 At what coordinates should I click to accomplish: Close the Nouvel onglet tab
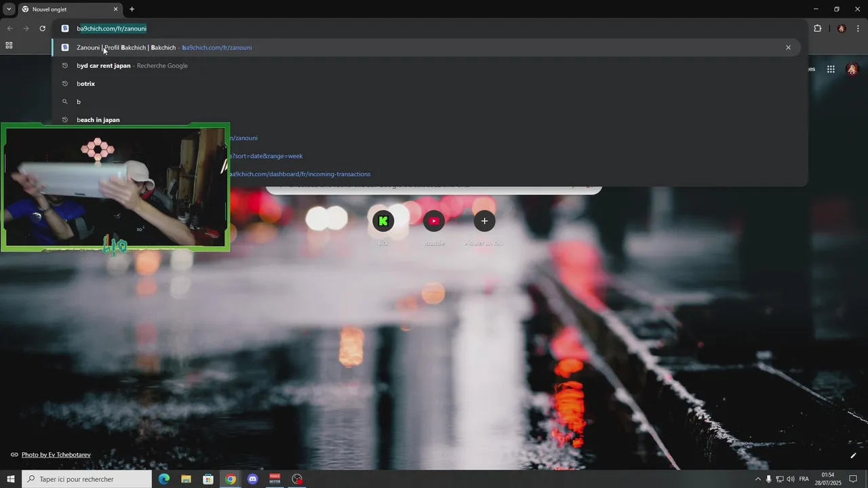point(115,9)
